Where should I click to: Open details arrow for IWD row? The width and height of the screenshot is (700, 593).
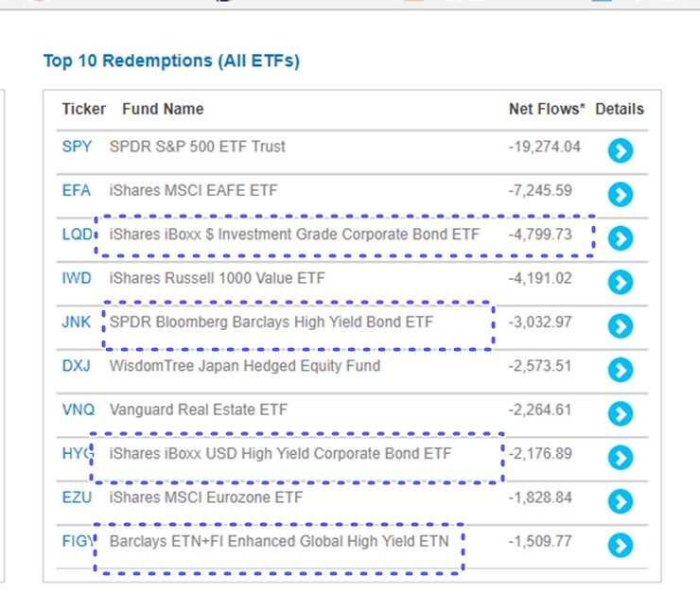coord(620,282)
